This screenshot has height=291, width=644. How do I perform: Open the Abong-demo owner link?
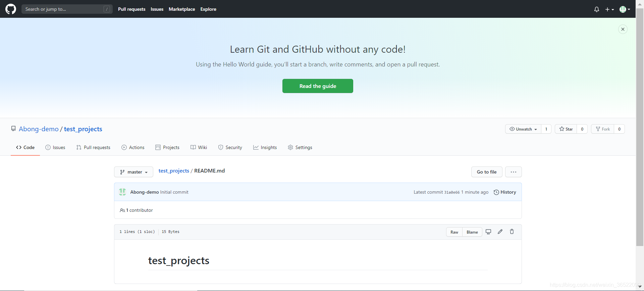[39, 129]
